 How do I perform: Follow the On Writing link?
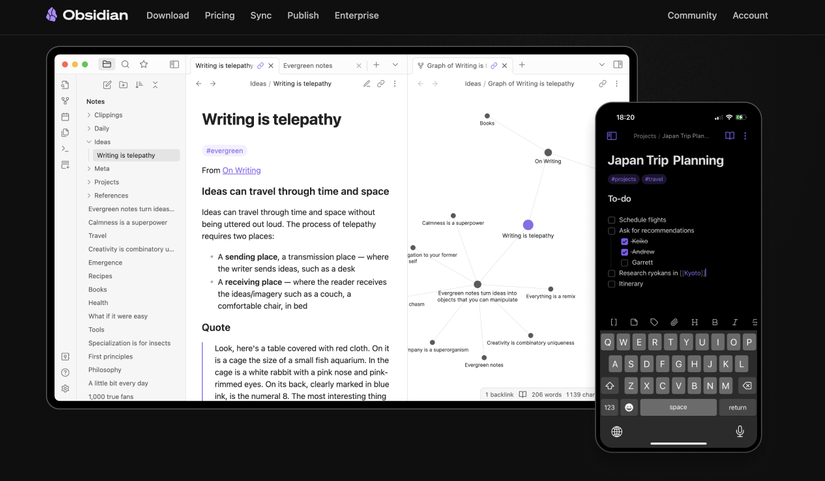point(242,171)
